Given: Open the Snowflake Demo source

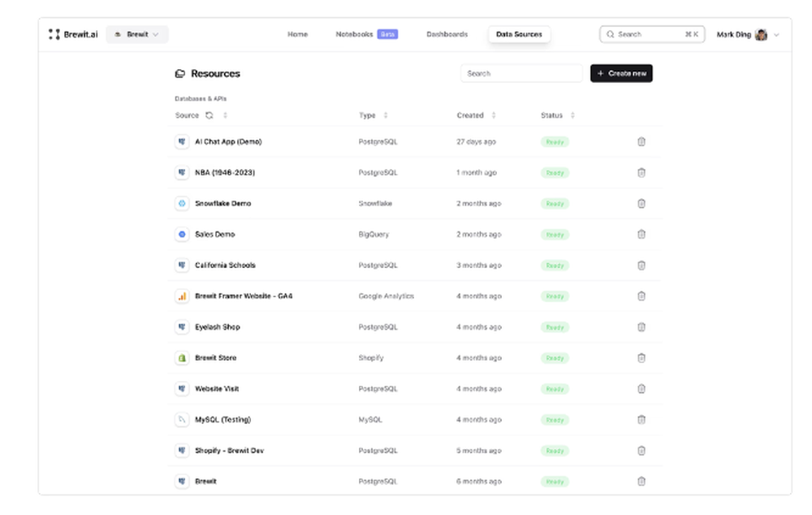Looking at the screenshot, I should tap(222, 204).
